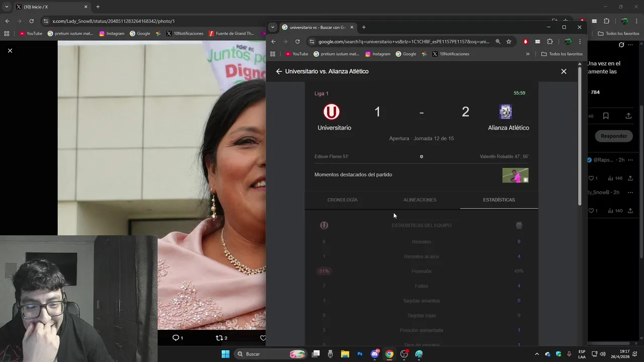The image size is (644, 362).
Task: Go back in the X window
Action: click(x=7, y=21)
